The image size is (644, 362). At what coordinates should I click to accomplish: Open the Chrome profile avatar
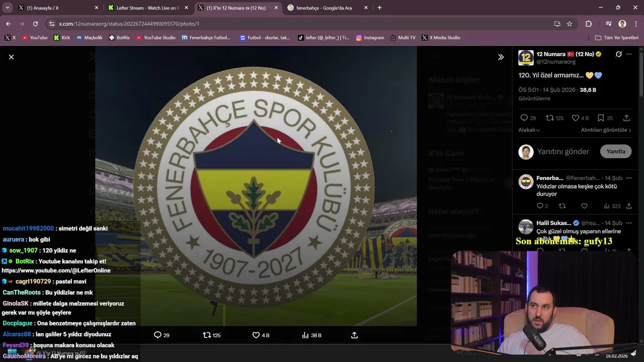click(x=622, y=24)
